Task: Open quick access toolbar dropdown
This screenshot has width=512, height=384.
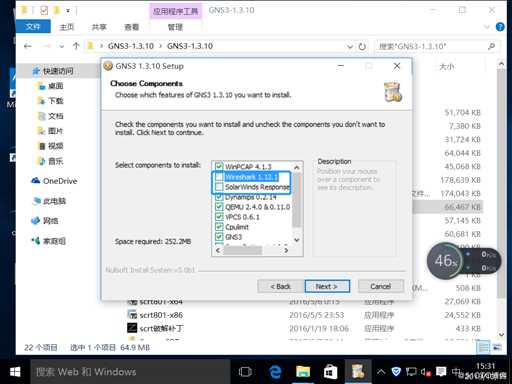Action: pos(68,11)
